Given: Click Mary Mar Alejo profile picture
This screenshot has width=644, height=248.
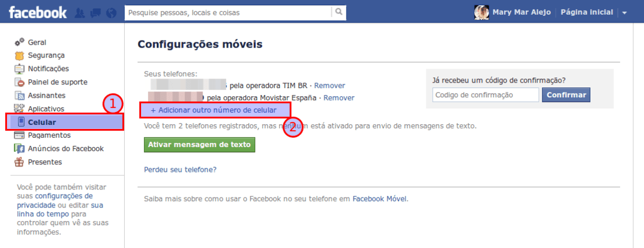Looking at the screenshot, I should point(481,13).
